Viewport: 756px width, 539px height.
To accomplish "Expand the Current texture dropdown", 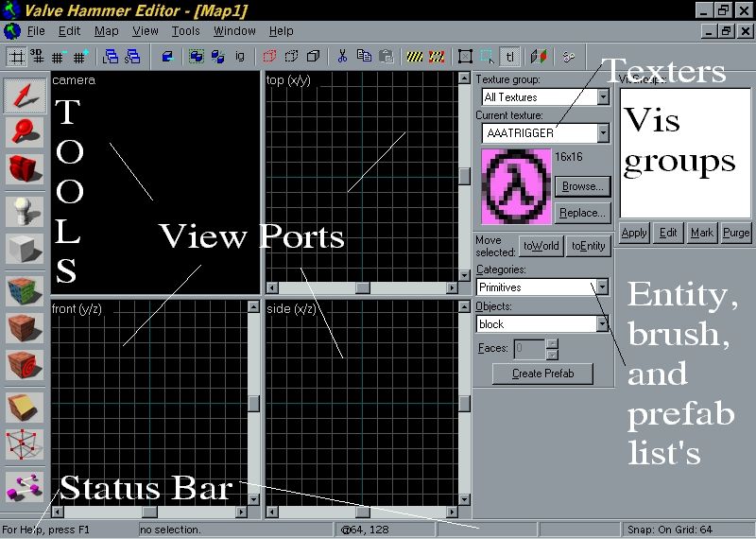I will click(x=603, y=133).
